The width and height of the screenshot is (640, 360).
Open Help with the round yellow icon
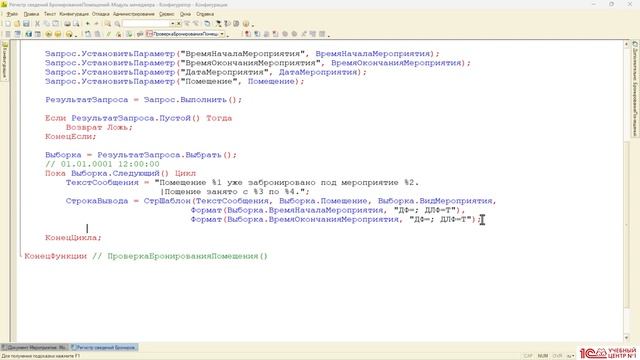coord(246,24)
